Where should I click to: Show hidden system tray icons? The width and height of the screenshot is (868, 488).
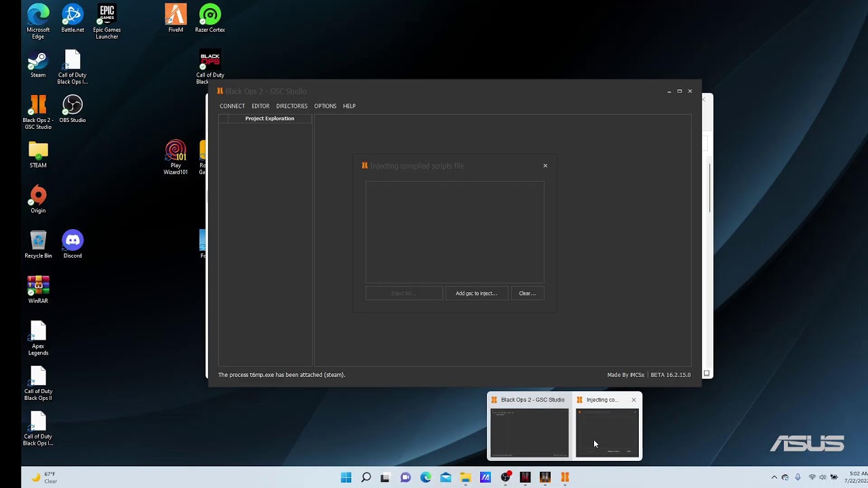tap(774, 477)
